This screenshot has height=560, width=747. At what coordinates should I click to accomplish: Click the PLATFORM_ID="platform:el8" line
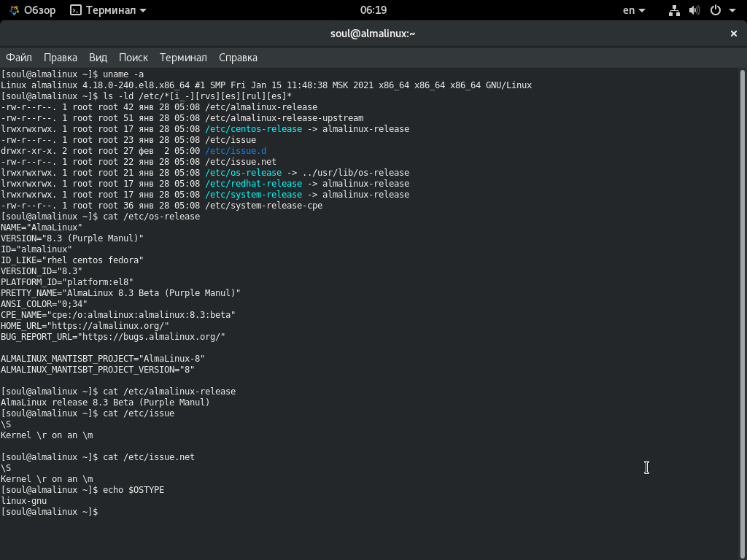(67, 282)
